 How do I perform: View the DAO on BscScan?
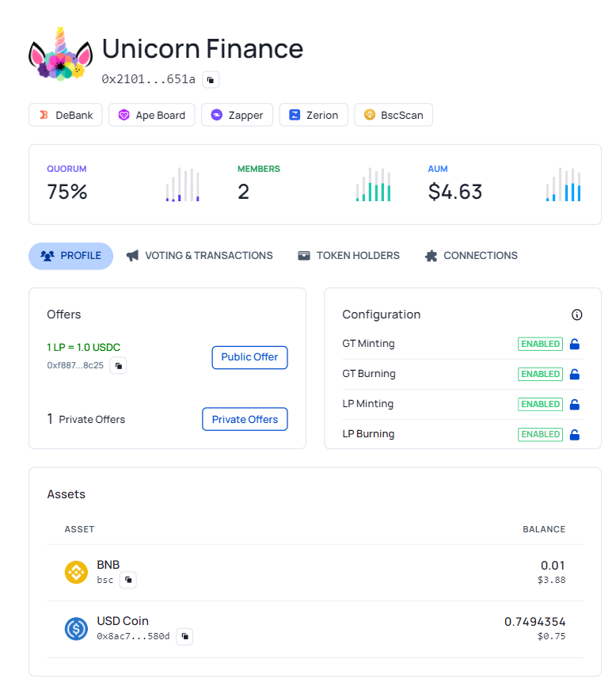[394, 115]
